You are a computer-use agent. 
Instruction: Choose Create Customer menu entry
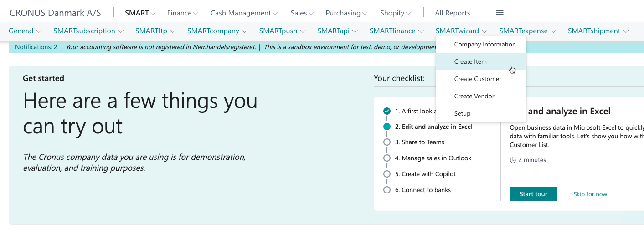[478, 79]
